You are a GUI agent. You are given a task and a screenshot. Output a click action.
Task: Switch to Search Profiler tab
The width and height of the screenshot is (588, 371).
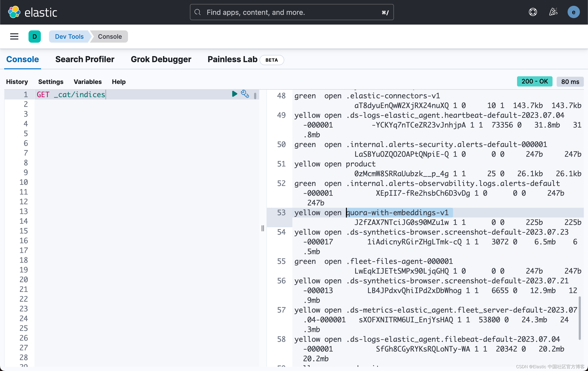[85, 59]
